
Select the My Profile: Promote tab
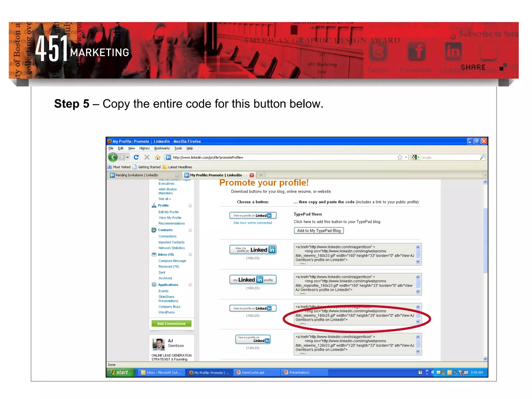[219, 175]
